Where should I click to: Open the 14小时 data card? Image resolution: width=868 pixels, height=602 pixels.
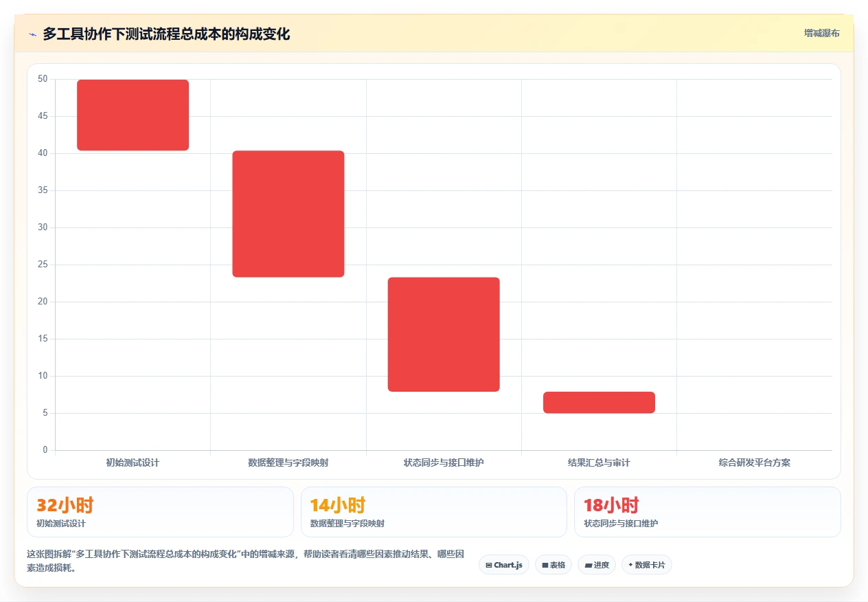[434, 512]
